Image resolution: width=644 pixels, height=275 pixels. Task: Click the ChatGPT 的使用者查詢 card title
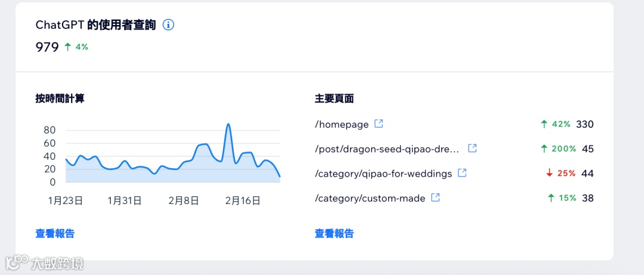click(95, 25)
